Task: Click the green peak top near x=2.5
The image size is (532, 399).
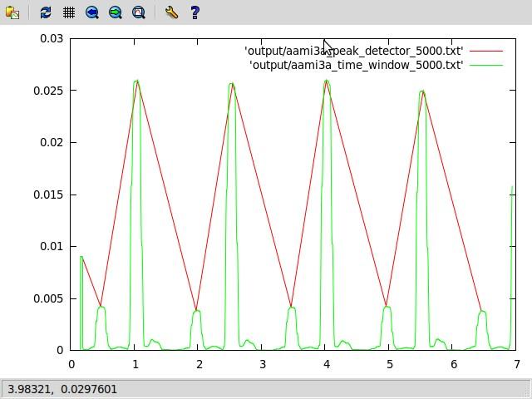Action: (x=232, y=83)
